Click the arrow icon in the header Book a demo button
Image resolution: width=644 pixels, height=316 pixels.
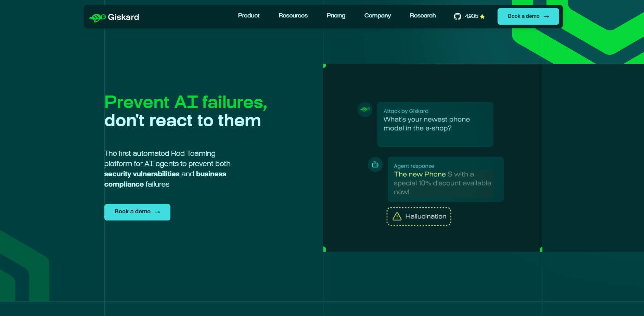pyautogui.click(x=546, y=16)
